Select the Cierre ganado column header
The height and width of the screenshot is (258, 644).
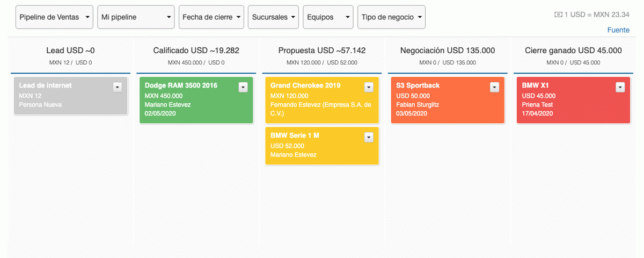tap(573, 51)
